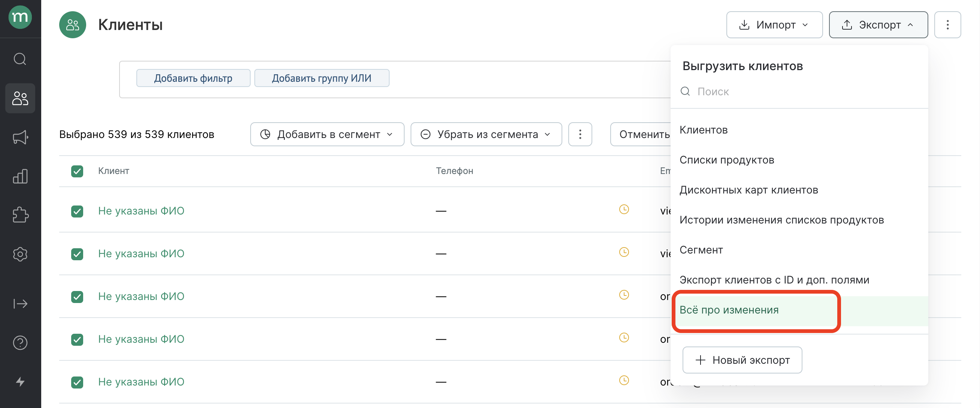Viewport: 980px width, 408px height.
Task: Uncheck the second client row checkbox
Action: tap(77, 254)
